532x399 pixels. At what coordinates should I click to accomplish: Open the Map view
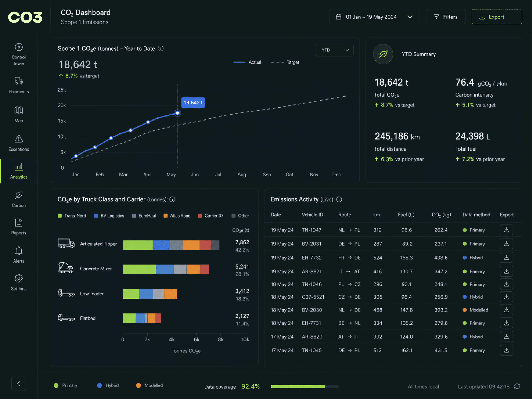point(19,114)
